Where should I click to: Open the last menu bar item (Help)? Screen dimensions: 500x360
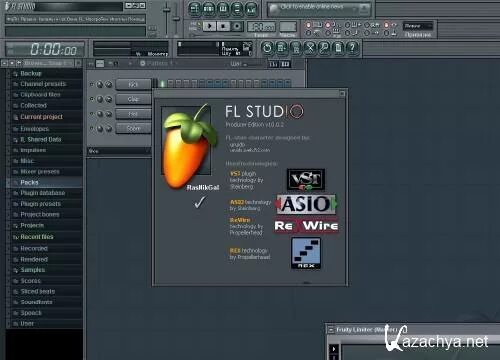coord(136,19)
